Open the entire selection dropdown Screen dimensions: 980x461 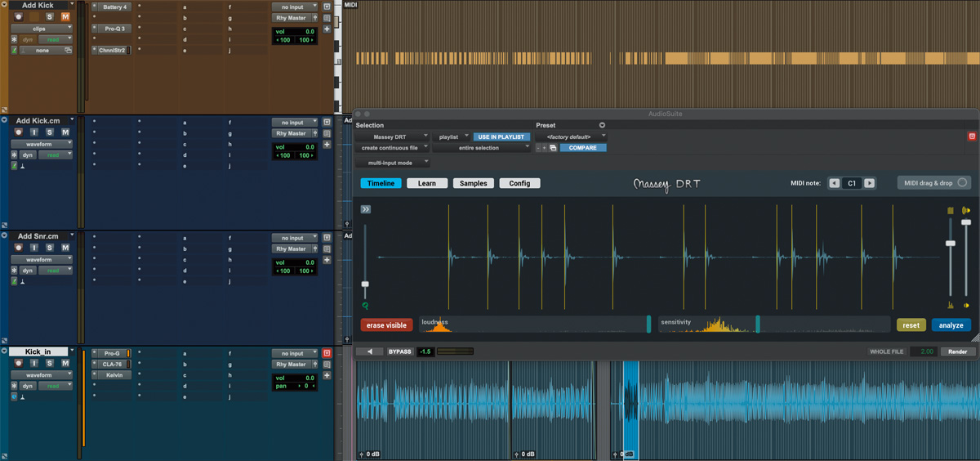point(482,148)
